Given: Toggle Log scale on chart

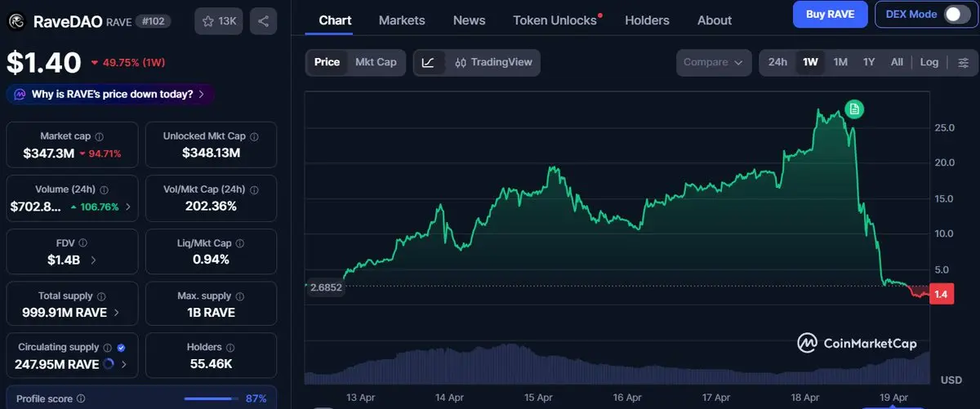Looking at the screenshot, I should point(929,62).
